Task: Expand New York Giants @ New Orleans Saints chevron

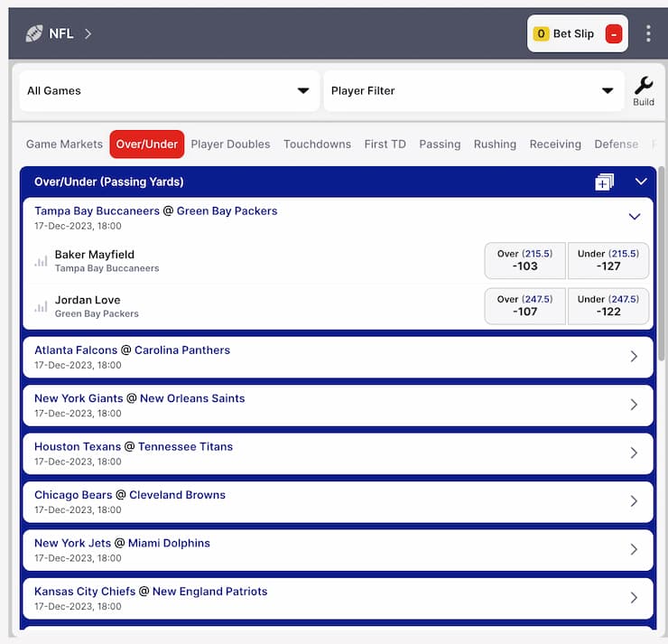Action: click(x=634, y=405)
